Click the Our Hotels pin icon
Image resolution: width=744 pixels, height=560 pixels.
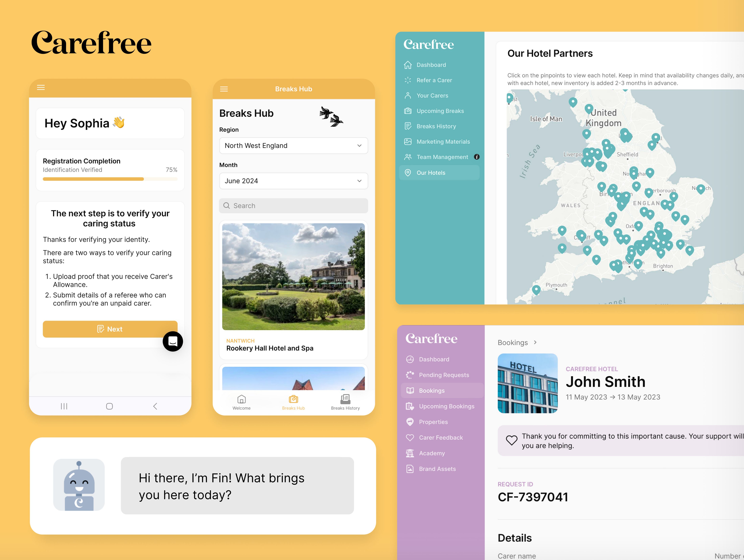[x=408, y=173]
